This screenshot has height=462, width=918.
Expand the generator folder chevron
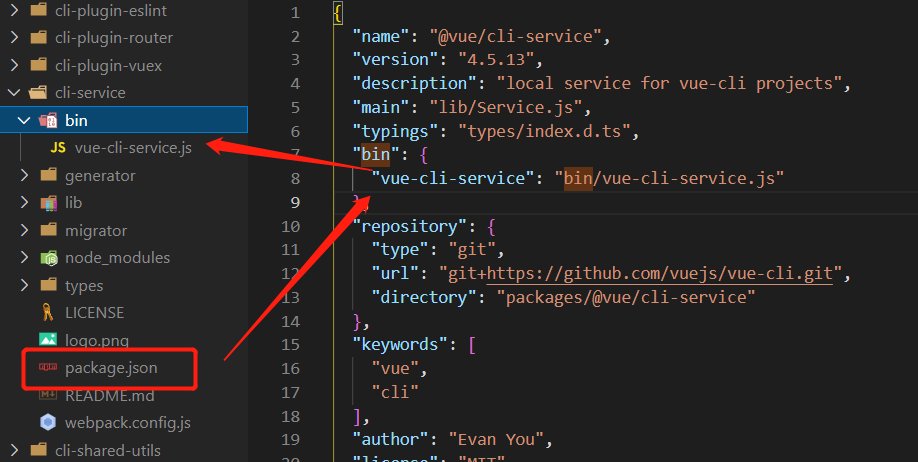pos(25,175)
